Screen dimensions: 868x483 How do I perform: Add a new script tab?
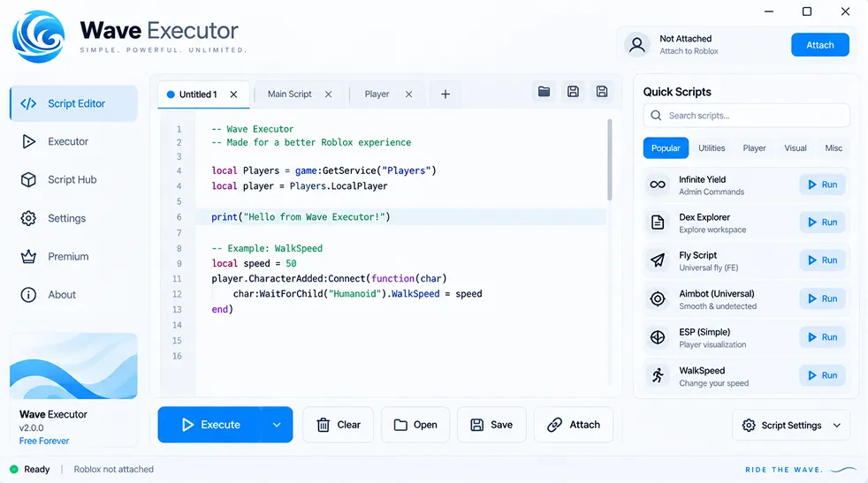click(445, 94)
